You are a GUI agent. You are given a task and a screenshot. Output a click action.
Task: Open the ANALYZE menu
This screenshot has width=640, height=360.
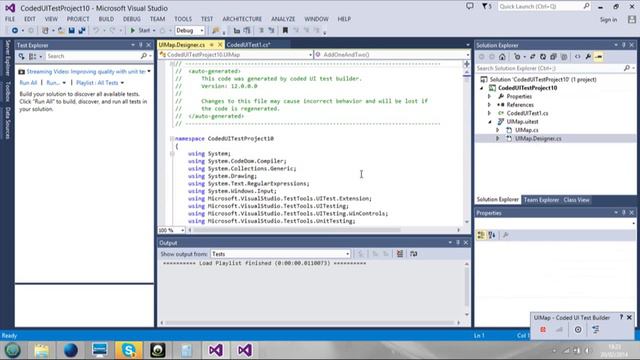pos(283,19)
